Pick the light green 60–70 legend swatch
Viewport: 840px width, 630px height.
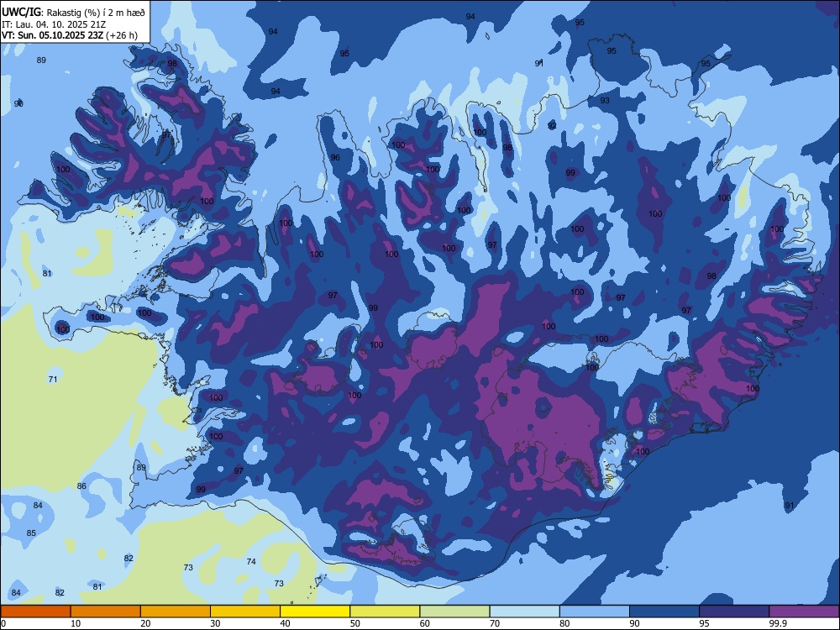pyautogui.click(x=454, y=612)
